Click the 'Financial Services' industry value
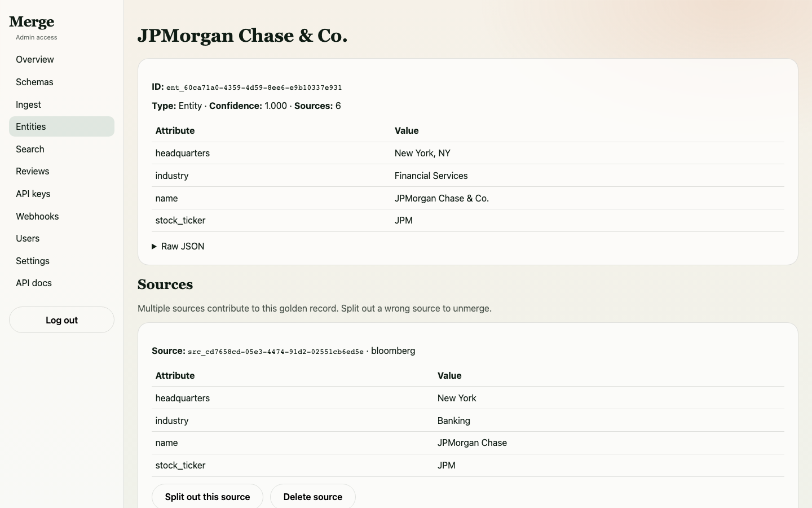Viewport: 812px width, 508px height. coord(431,176)
